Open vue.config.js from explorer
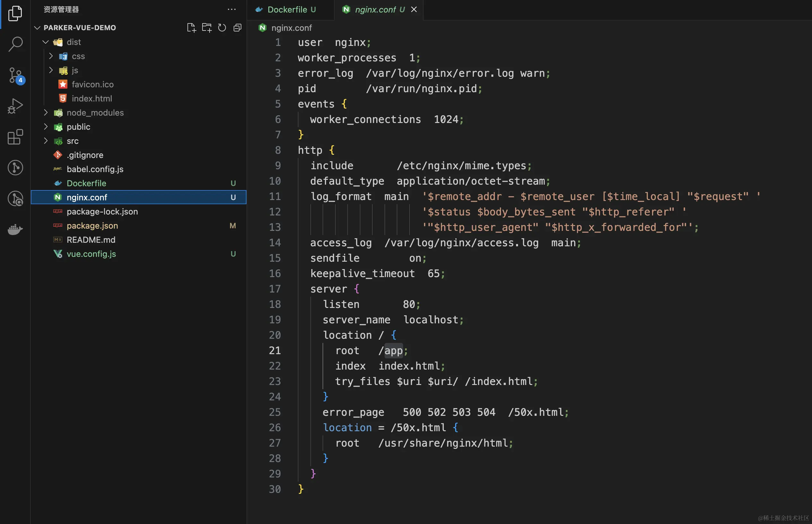Screen dimensions: 812x524 [x=91, y=254]
